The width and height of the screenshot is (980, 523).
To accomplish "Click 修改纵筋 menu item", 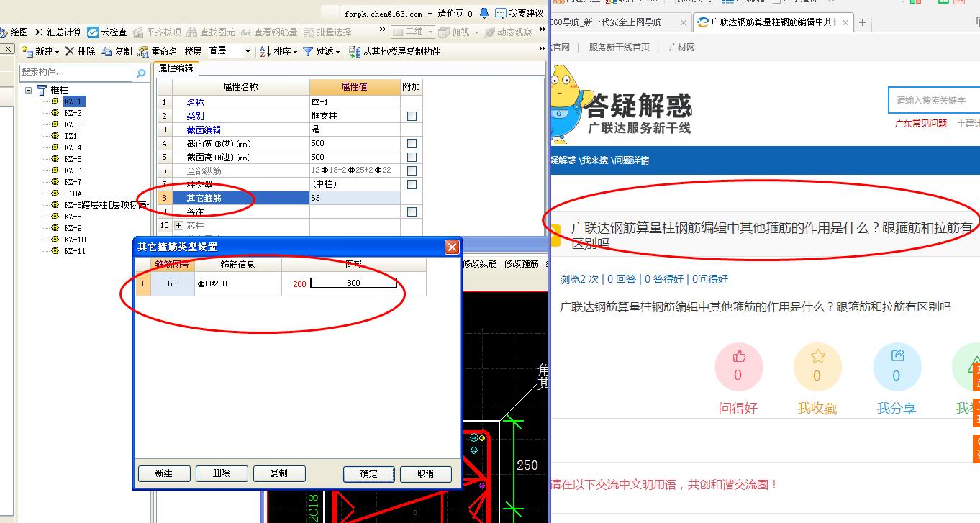I will tap(480, 264).
